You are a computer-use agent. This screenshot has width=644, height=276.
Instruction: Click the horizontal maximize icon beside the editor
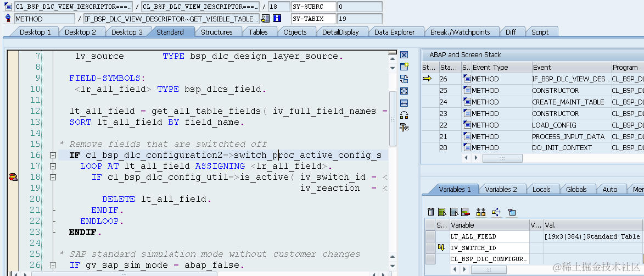[x=404, y=103]
